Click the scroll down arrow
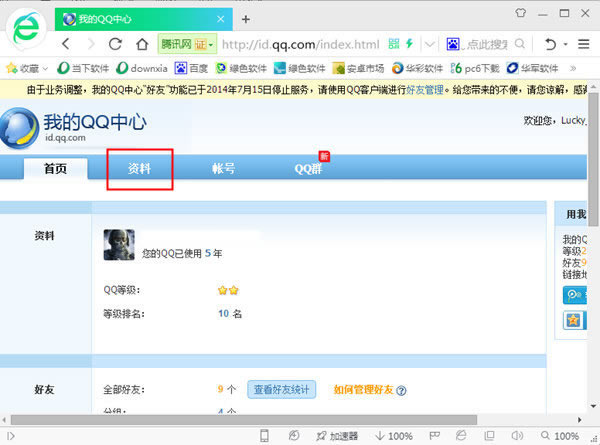Screen dimensions: 600x445 coord(593,406)
